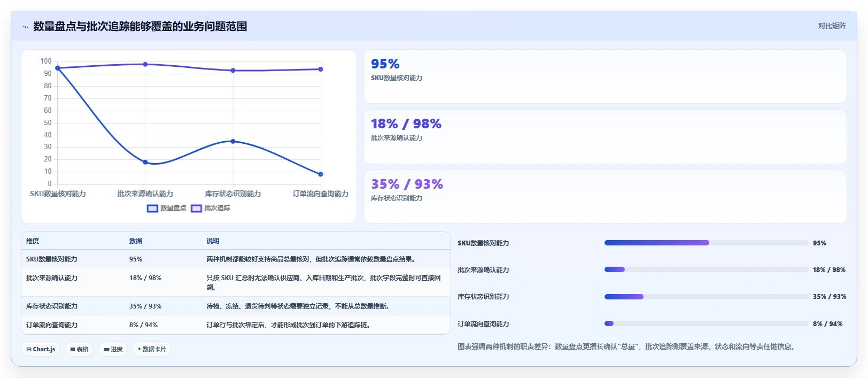Screen dimensions: 868x378
Task: Click the 批次追踪 point at 订单流向查询能力
Action: 321,69
